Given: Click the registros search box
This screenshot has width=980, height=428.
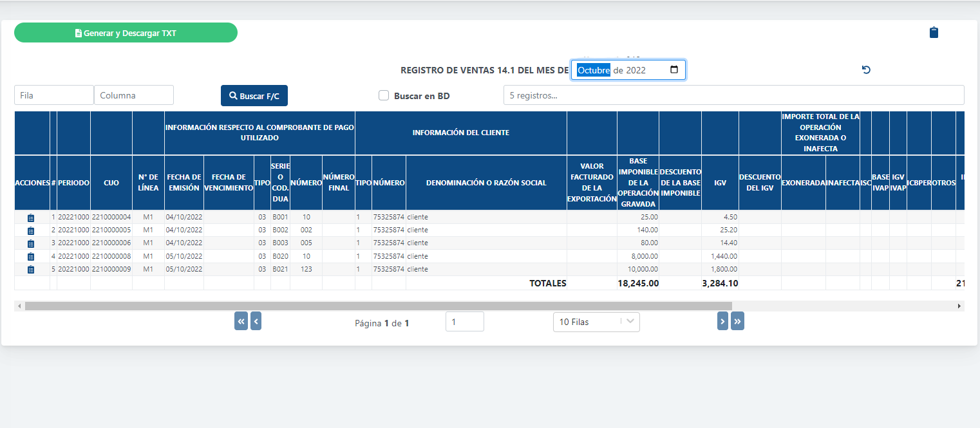Looking at the screenshot, I should coord(733,95).
